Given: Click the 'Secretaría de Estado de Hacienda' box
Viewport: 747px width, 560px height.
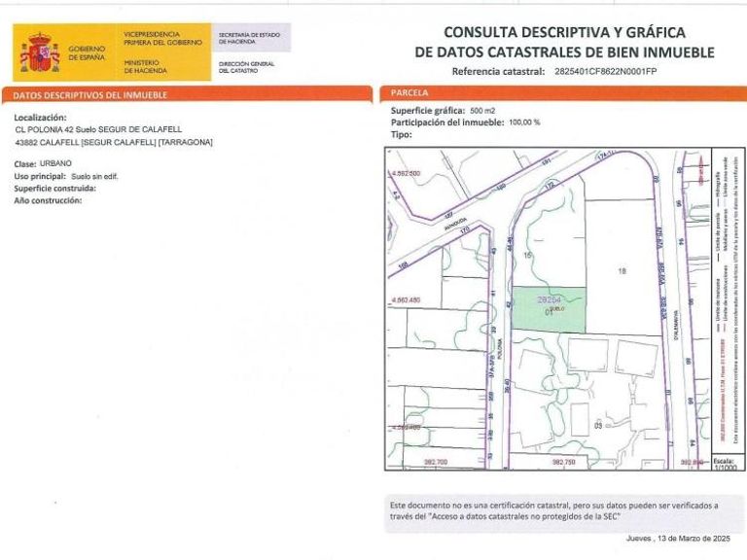Looking at the screenshot, I should point(251,38).
